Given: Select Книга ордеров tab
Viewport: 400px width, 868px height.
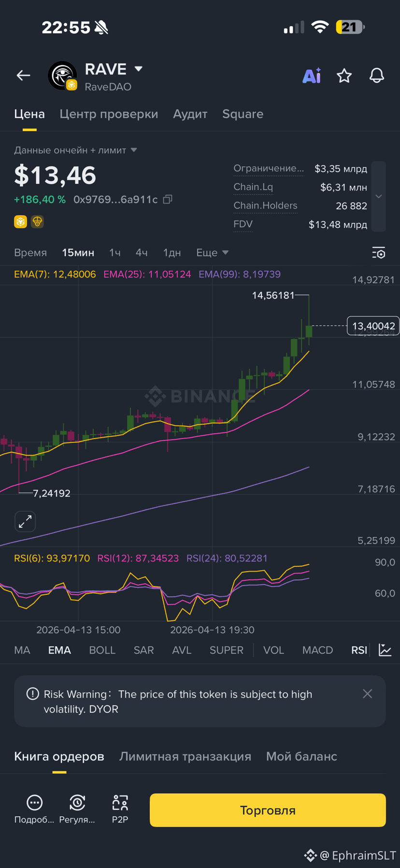Looking at the screenshot, I should pyautogui.click(x=59, y=756).
